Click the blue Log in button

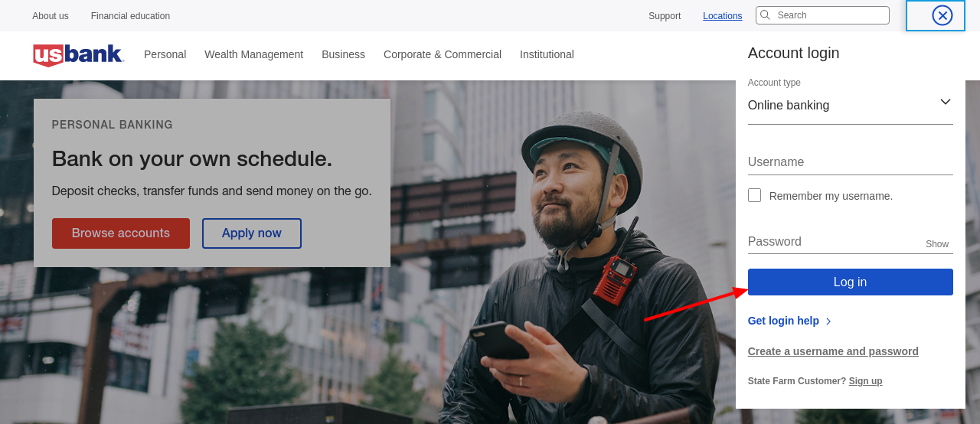coord(850,282)
